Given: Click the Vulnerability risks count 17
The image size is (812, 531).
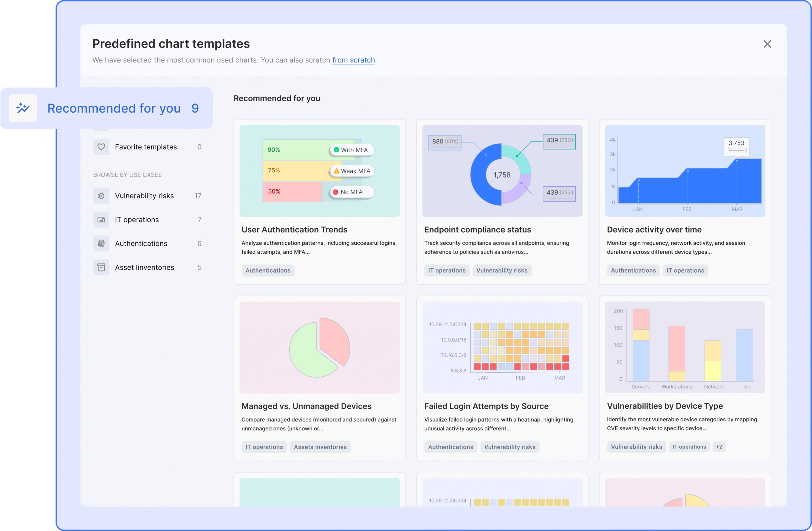Looking at the screenshot, I should pos(198,196).
